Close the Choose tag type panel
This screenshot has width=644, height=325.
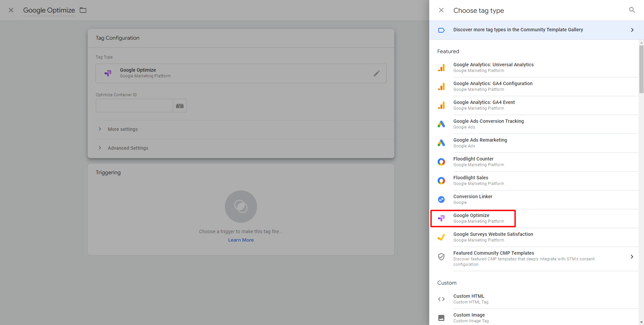point(441,10)
